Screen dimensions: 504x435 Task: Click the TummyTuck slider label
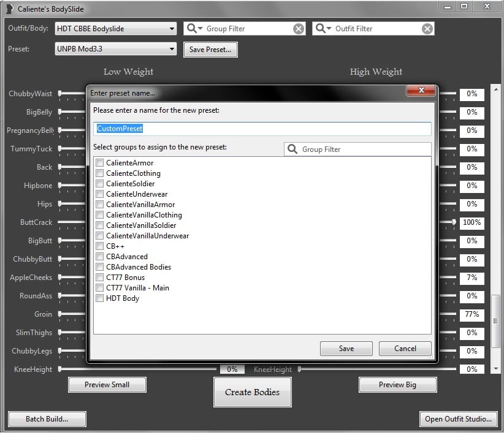click(31, 149)
